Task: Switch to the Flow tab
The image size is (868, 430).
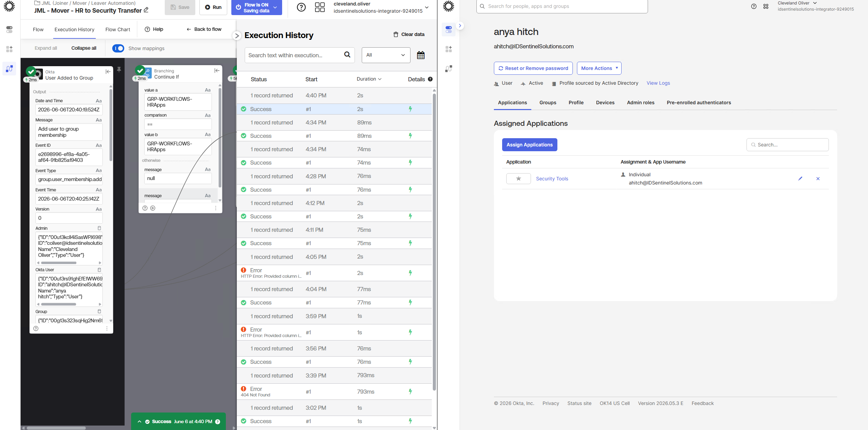Action: point(38,29)
